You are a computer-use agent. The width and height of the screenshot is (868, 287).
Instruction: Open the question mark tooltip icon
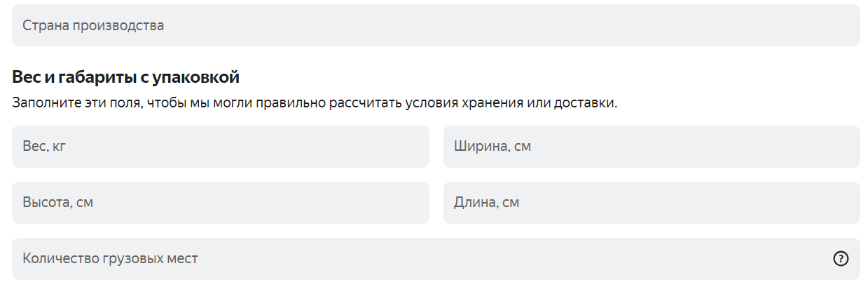coord(840,259)
